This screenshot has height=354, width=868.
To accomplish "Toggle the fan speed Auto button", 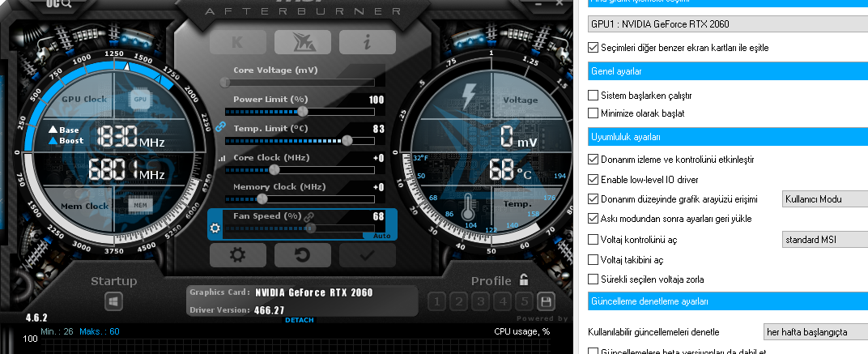I will [x=382, y=236].
